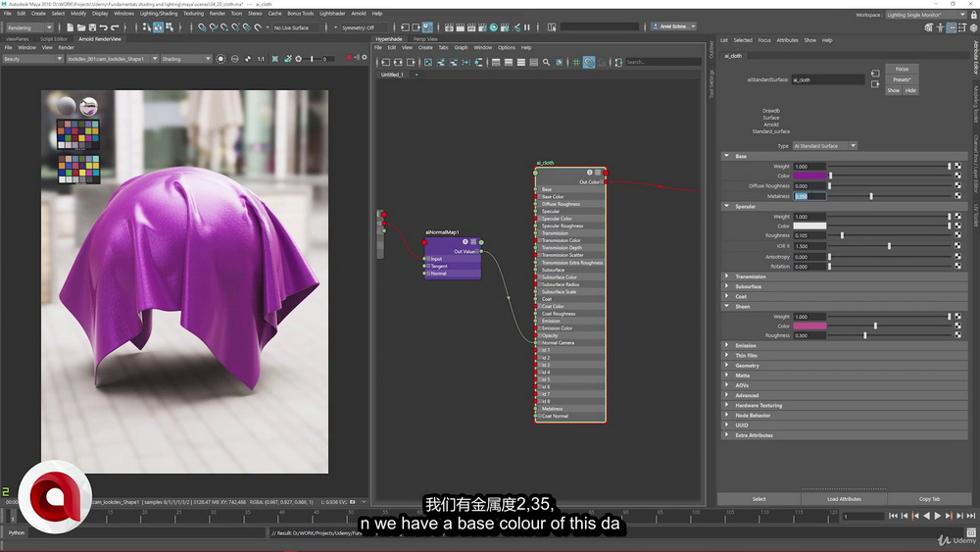The height and width of the screenshot is (552, 980).
Task: Toggle the highlighted grid snapping icon in Hypershade
Action: click(x=589, y=62)
